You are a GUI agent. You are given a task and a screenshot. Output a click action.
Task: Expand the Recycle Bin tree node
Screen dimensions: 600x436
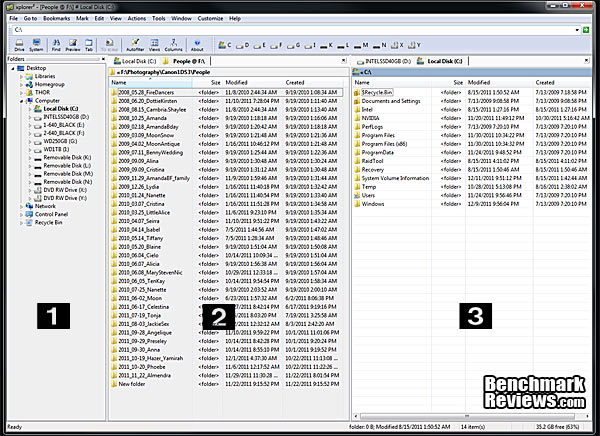21,222
